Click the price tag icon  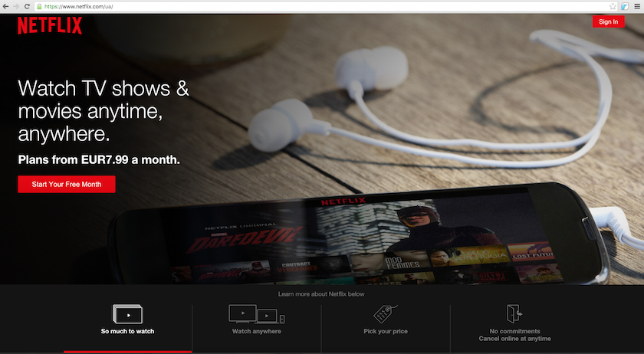pos(385,314)
